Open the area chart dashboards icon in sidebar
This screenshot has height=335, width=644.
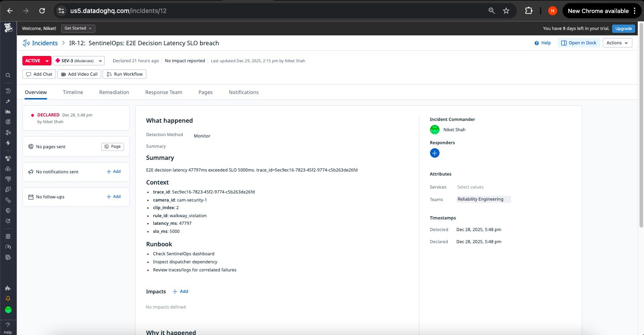(x=8, y=112)
